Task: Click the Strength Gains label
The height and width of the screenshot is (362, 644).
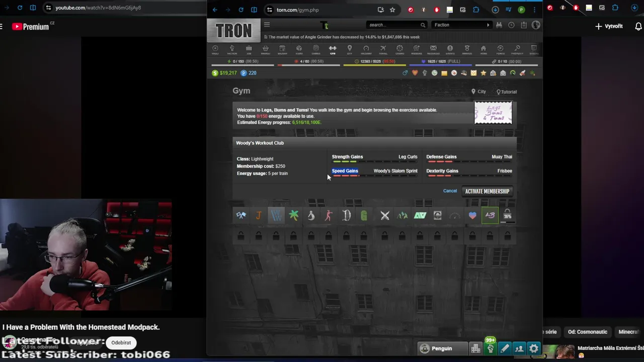Action: (347, 157)
